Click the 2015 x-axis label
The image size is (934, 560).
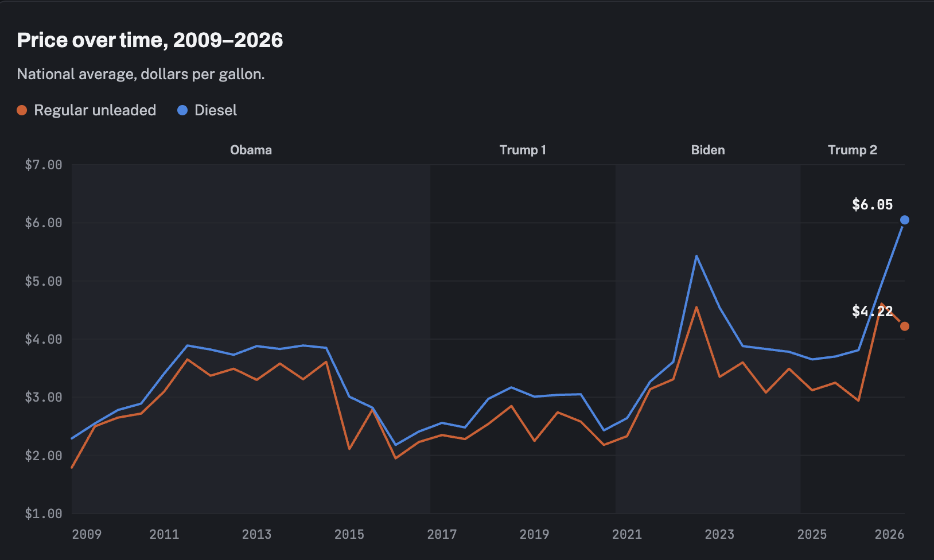[x=349, y=534]
